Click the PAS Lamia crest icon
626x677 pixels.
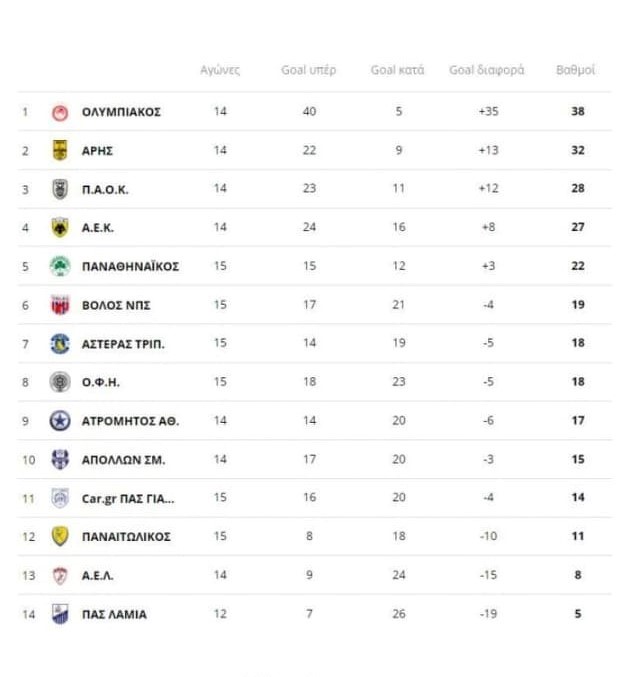[60, 614]
